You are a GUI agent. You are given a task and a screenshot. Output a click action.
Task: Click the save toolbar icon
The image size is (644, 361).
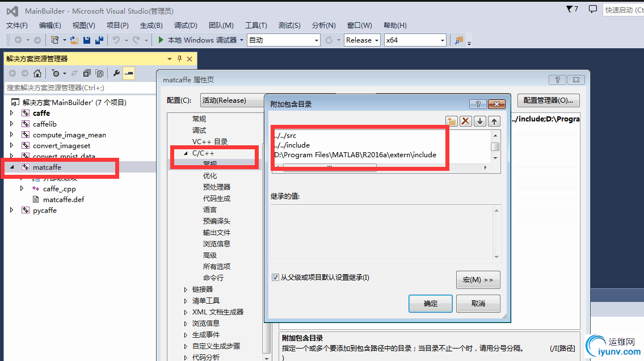pyautogui.click(x=87, y=40)
